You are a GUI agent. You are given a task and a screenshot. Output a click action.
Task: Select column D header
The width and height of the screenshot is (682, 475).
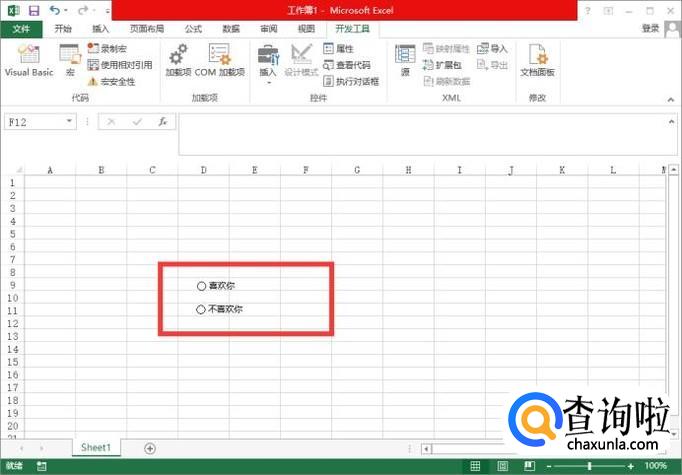click(204, 170)
